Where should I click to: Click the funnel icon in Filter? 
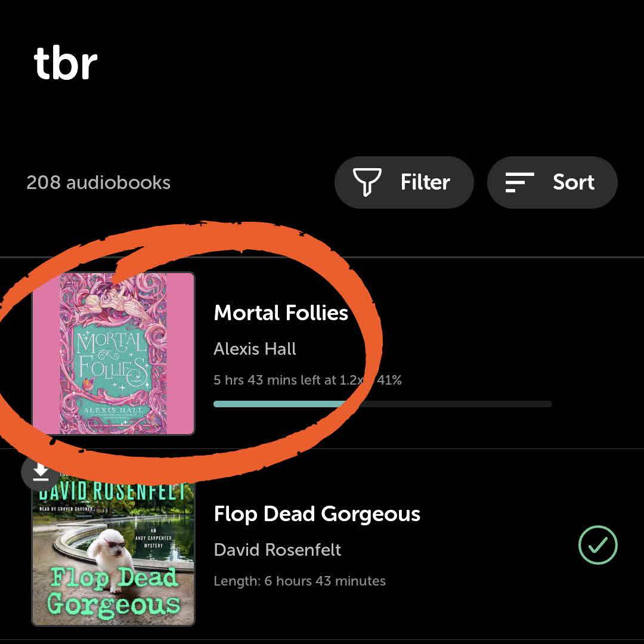(x=367, y=182)
